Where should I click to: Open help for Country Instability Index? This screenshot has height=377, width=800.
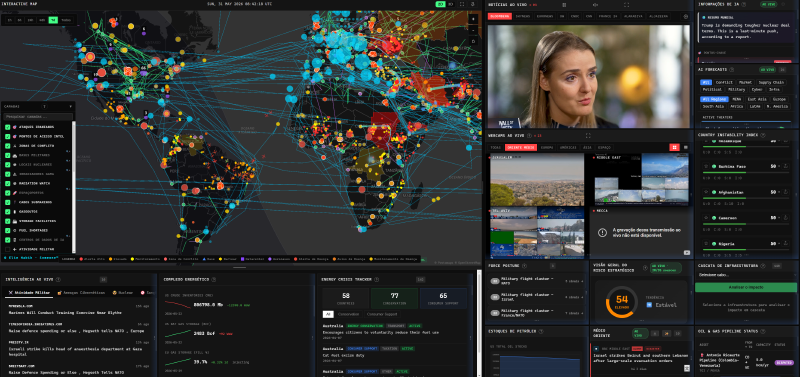tap(763, 135)
